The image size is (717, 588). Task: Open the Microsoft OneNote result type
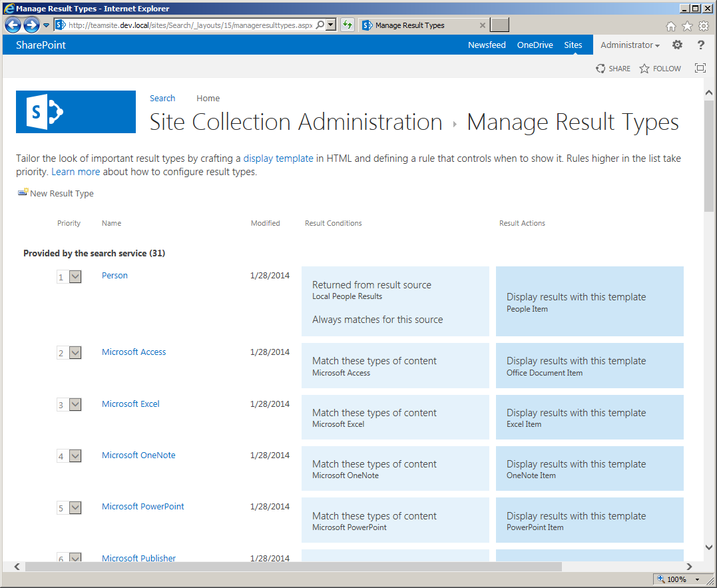coord(138,455)
